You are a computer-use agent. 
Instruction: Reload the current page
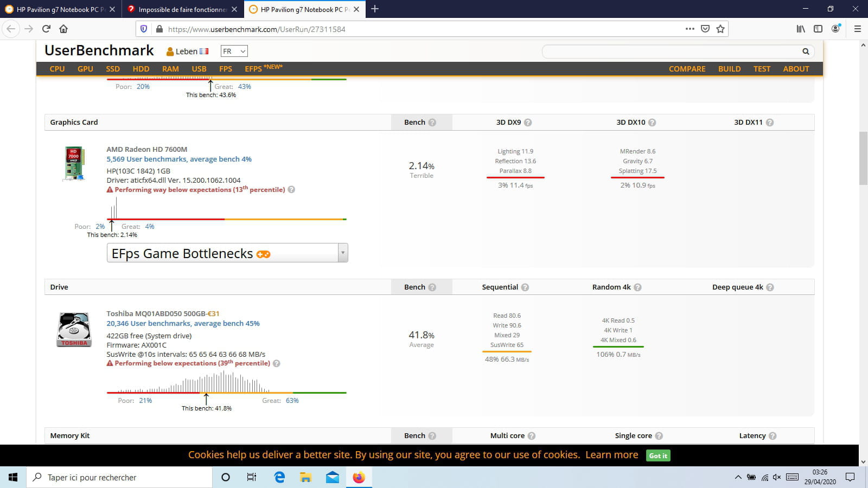(x=46, y=29)
